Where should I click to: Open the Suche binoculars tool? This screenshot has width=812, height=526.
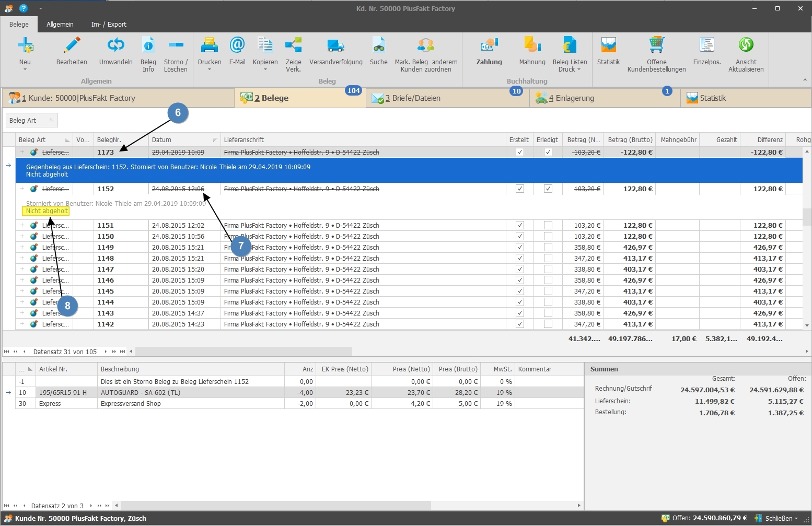point(379,46)
